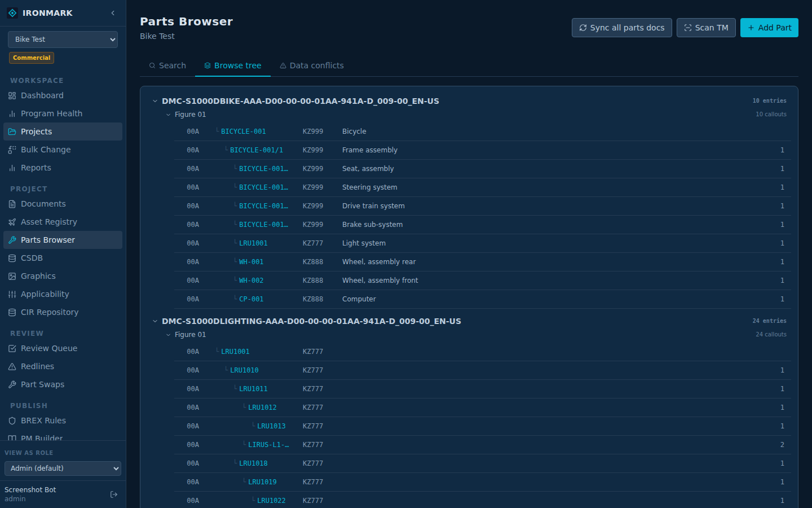The height and width of the screenshot is (508, 812).
Task: Collapse the DMC-S1000DBIKE data module chevron
Action: pyautogui.click(x=155, y=102)
